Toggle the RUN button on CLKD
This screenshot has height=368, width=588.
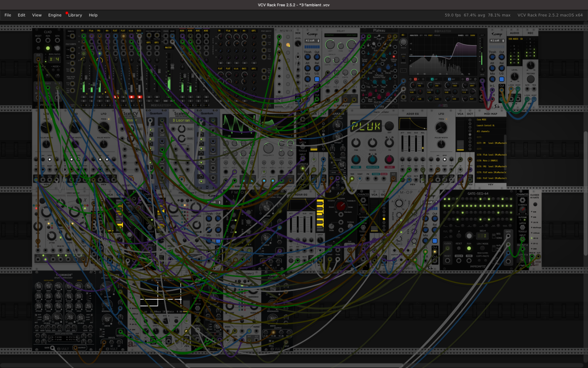pyautogui.click(x=48, y=48)
